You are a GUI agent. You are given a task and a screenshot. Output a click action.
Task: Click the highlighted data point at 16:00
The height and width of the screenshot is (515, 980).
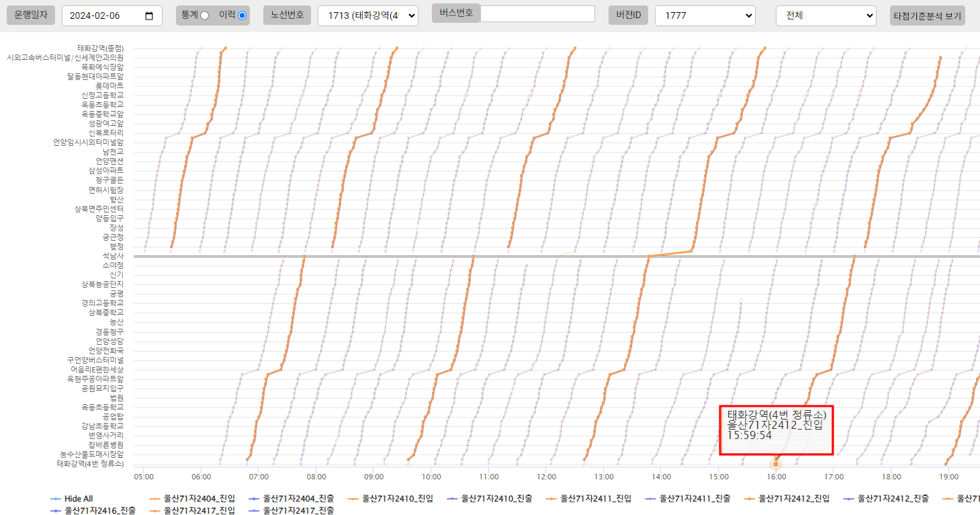[776, 464]
